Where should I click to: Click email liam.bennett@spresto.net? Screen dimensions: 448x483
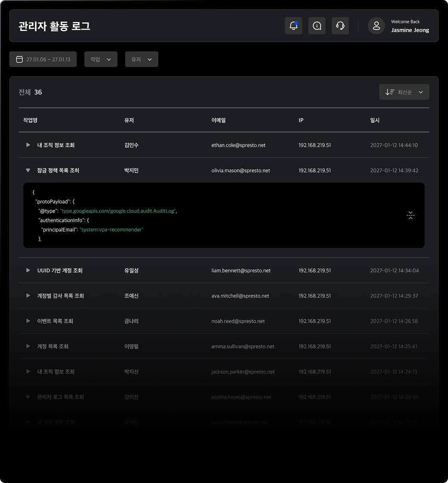241,270
